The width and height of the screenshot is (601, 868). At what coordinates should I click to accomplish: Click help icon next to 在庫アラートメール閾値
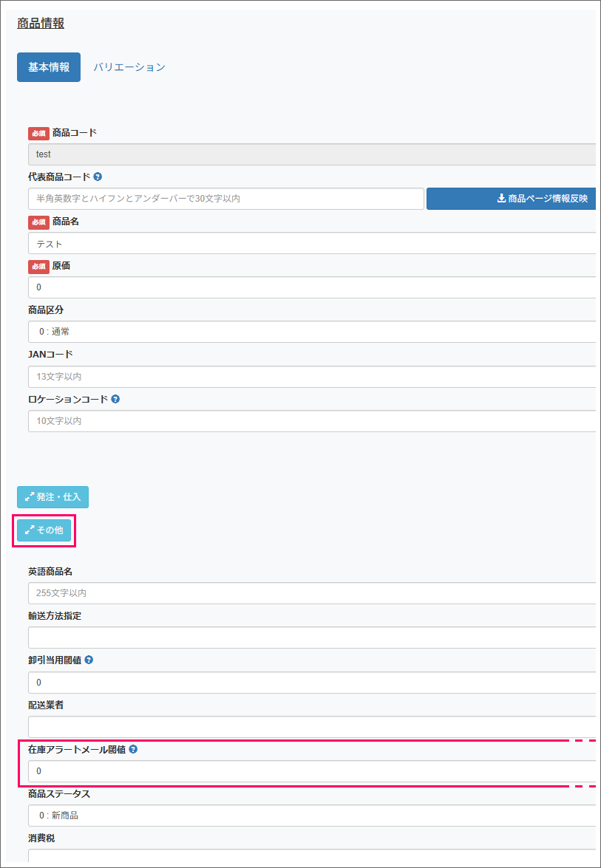tap(133, 749)
